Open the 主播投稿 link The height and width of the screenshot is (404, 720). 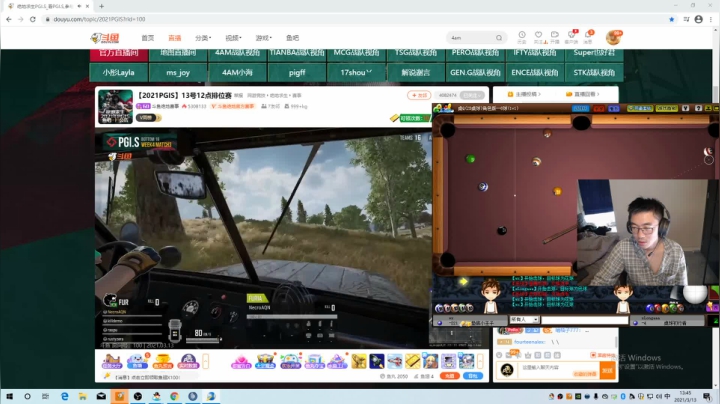(524, 94)
